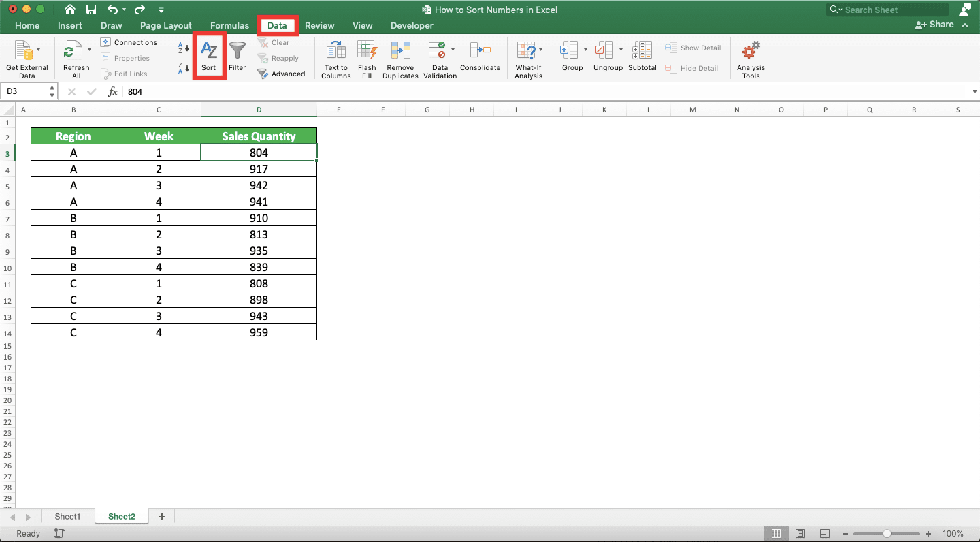Click Advanced filter button
Image resolution: width=980 pixels, height=542 pixels.
pos(281,74)
